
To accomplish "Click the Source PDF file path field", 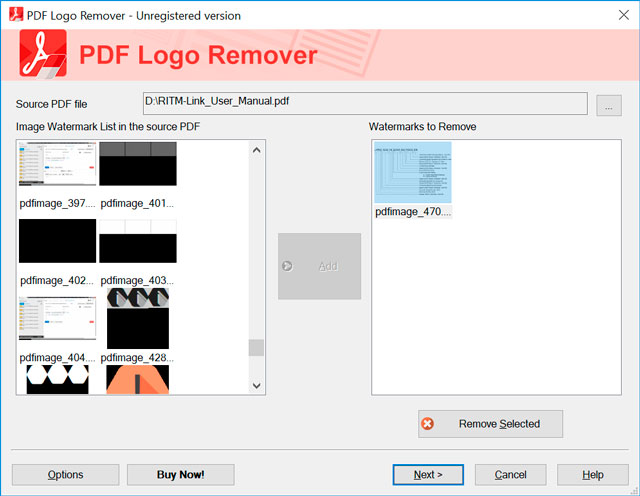I will 365,104.
